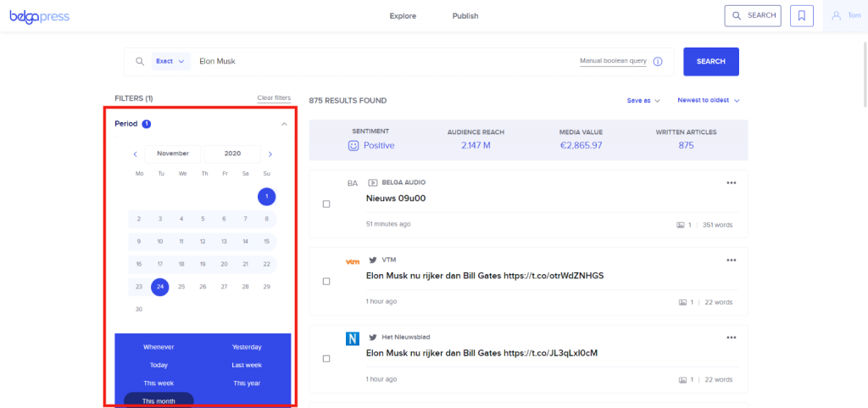Open the bookmark saved items icon
Screen dimensions: 868x408
click(x=802, y=16)
